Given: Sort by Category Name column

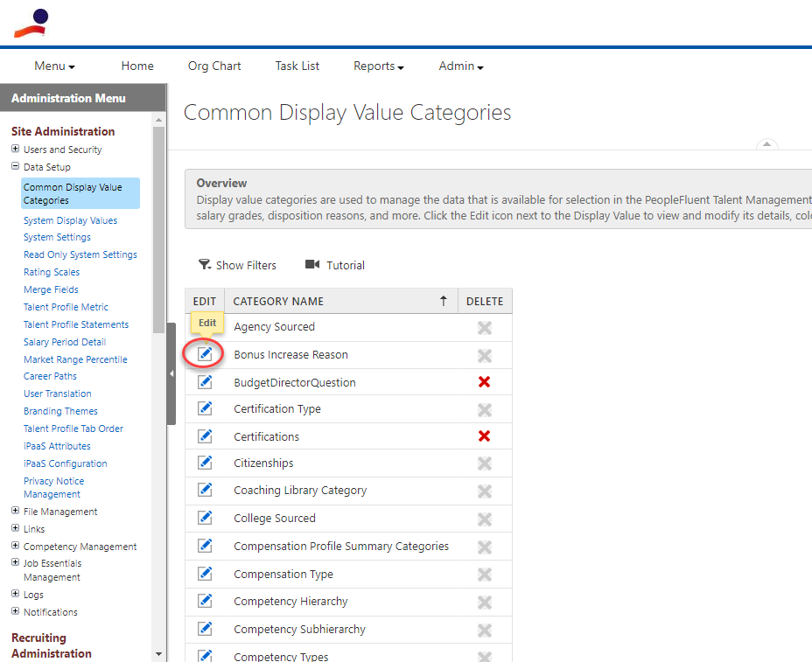Looking at the screenshot, I should point(341,301).
